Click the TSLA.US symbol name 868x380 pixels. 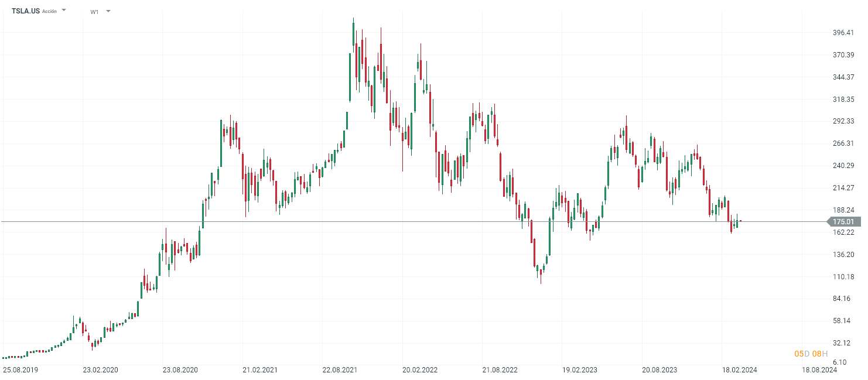[26, 11]
